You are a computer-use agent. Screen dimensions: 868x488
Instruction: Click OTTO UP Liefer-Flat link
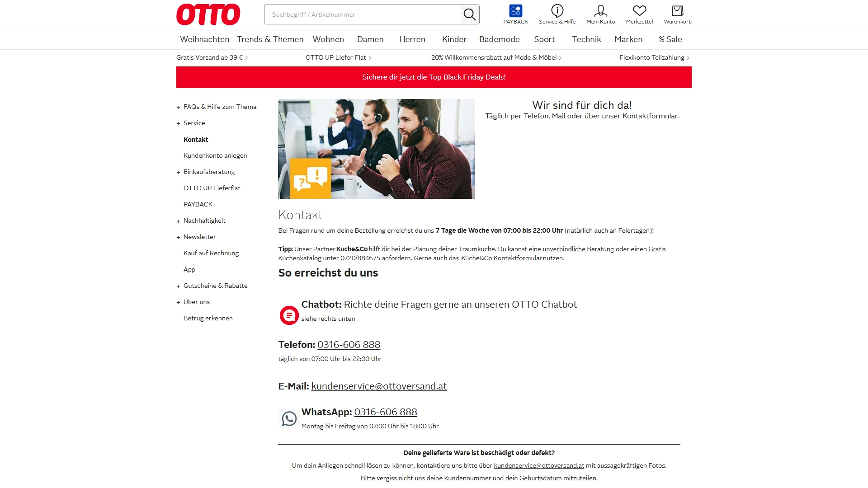338,57
